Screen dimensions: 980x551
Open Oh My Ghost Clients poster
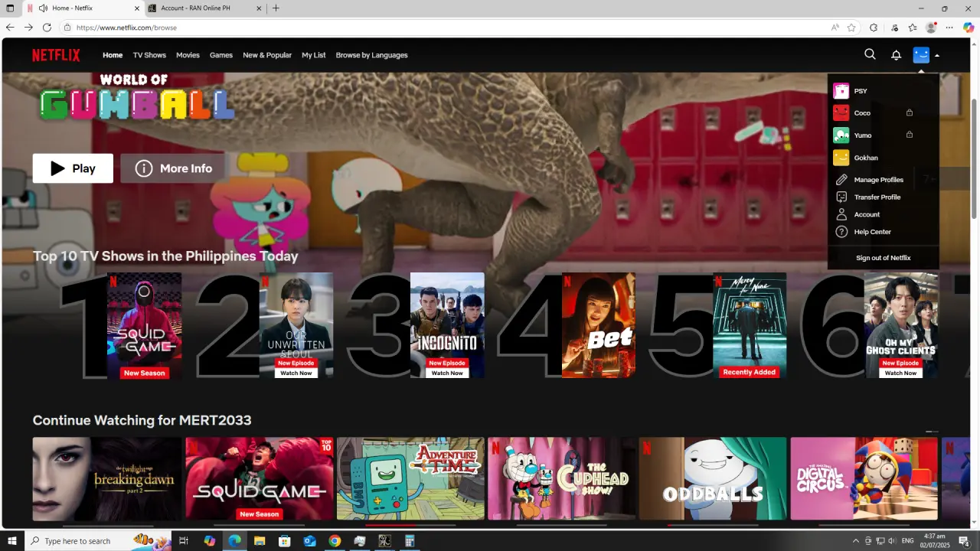point(901,325)
